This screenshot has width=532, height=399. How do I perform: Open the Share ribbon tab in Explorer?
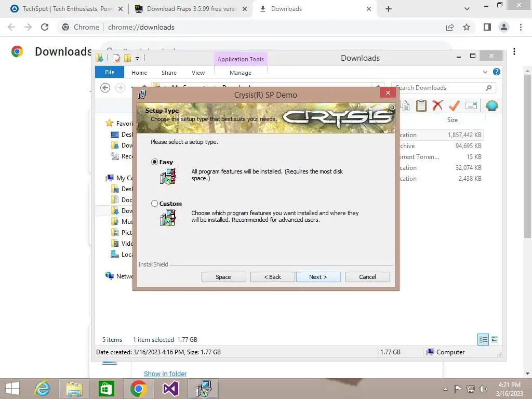pos(169,73)
